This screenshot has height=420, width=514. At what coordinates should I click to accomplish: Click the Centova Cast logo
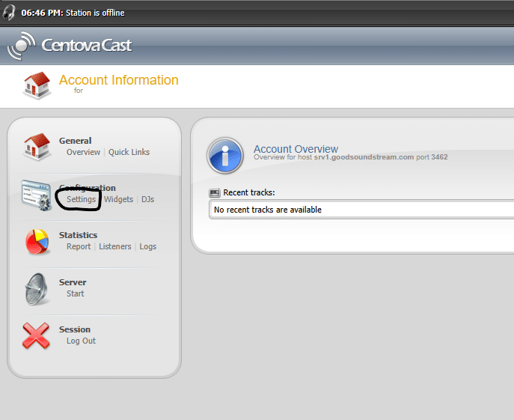pyautogui.click(x=70, y=46)
